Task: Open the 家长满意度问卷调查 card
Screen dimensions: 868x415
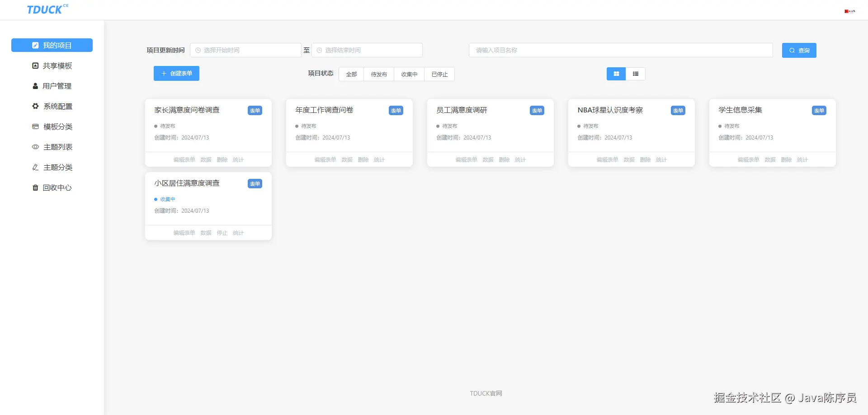Action: coord(208,133)
